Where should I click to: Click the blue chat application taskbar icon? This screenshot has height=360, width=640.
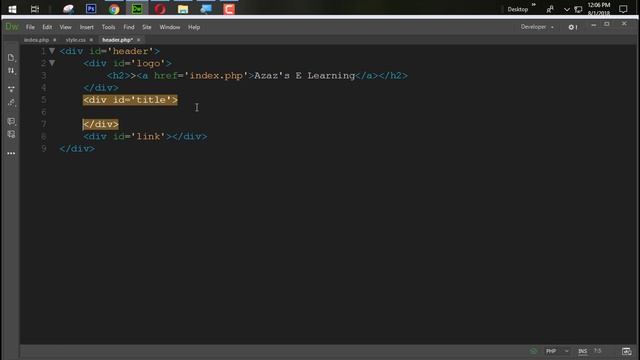pyautogui.click(x=206, y=9)
